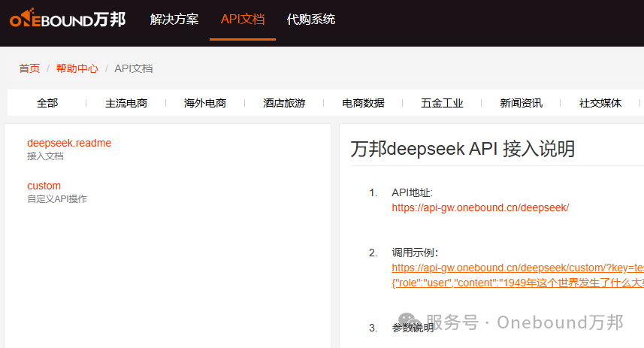Open the 解决方案 menu
Viewport: 644px width, 348px height.
174,20
